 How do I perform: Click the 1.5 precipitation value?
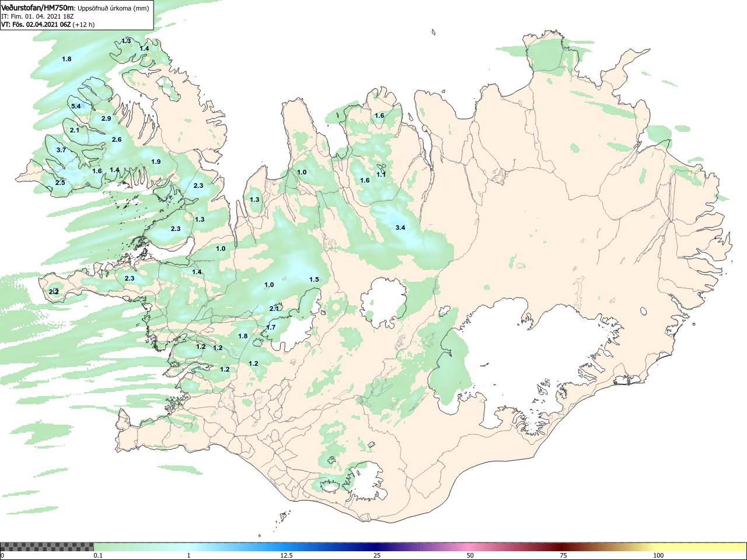click(x=314, y=279)
